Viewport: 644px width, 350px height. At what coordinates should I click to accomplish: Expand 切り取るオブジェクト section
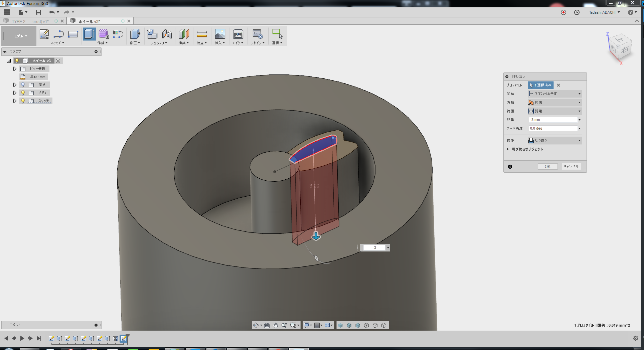point(508,149)
